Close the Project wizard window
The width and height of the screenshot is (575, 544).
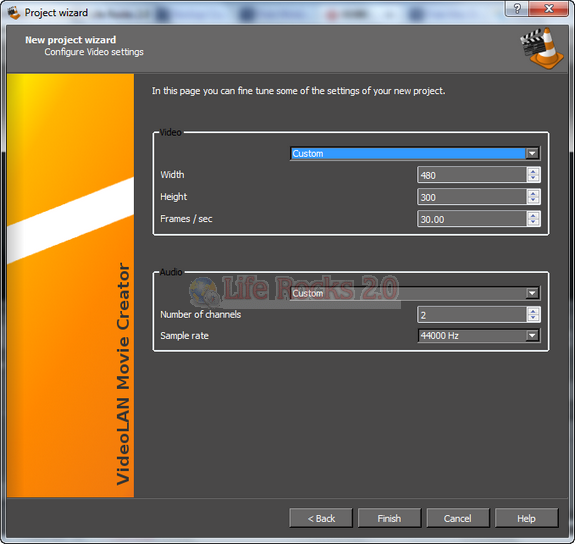tap(549, 9)
